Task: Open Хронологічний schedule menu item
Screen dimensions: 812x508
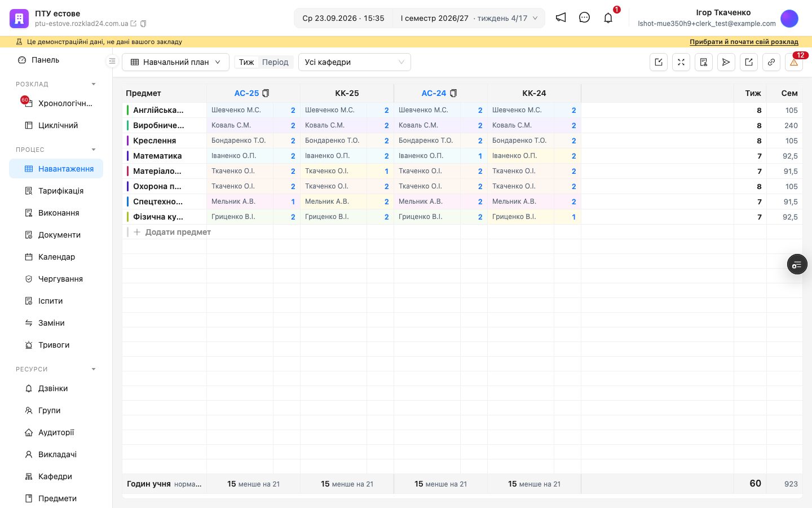Action: [56, 103]
